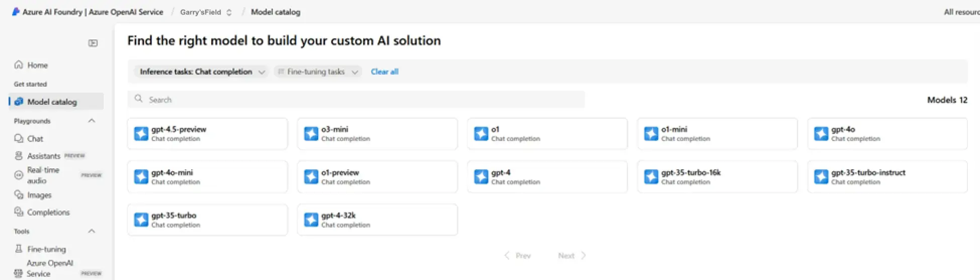Viewport: 980px width, 280px height.
Task: Click the o3-mini model icon
Action: pos(311,133)
